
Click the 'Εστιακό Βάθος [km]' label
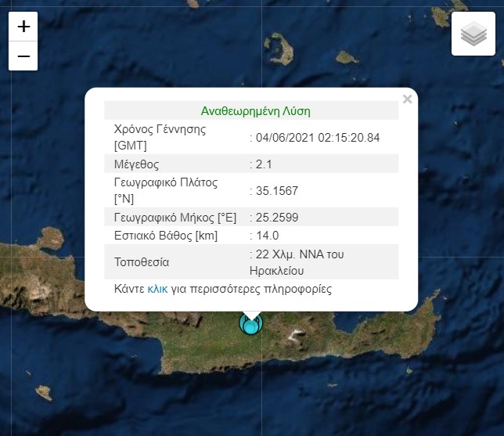pos(166,236)
